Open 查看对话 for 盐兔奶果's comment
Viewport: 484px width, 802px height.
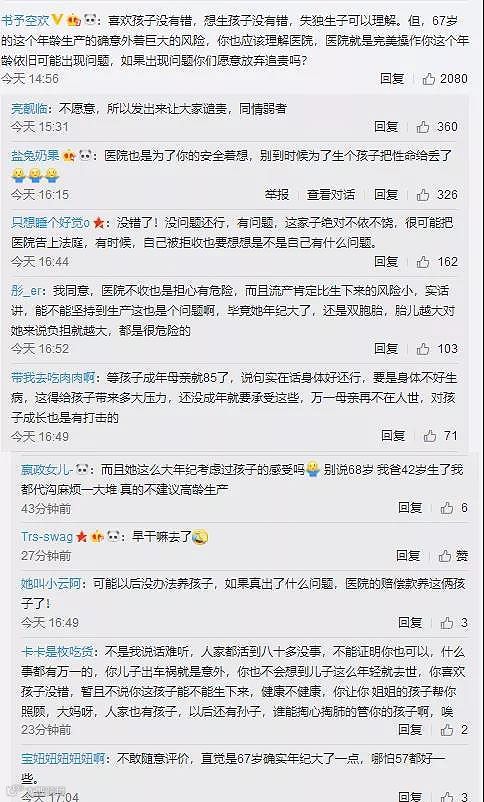(x=331, y=195)
